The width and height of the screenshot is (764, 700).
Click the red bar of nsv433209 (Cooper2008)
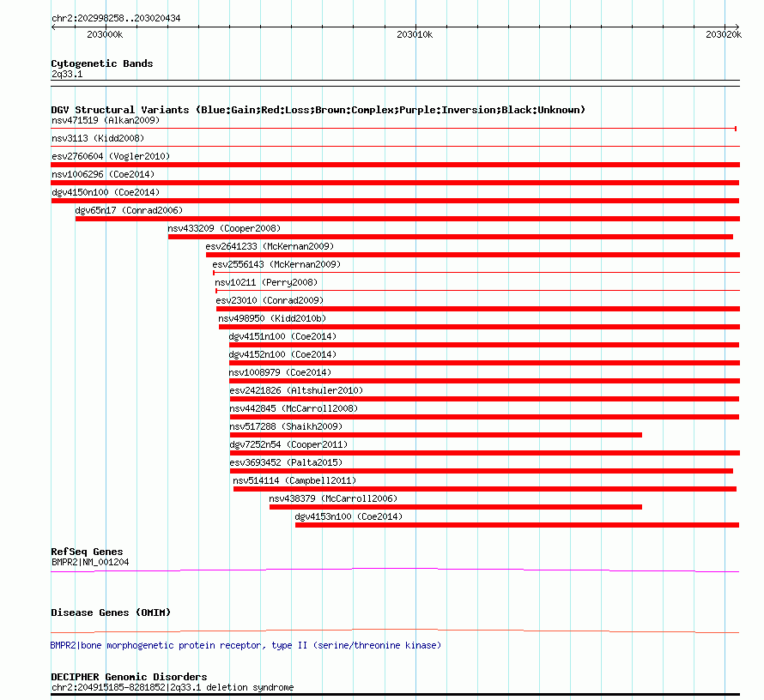click(x=450, y=237)
